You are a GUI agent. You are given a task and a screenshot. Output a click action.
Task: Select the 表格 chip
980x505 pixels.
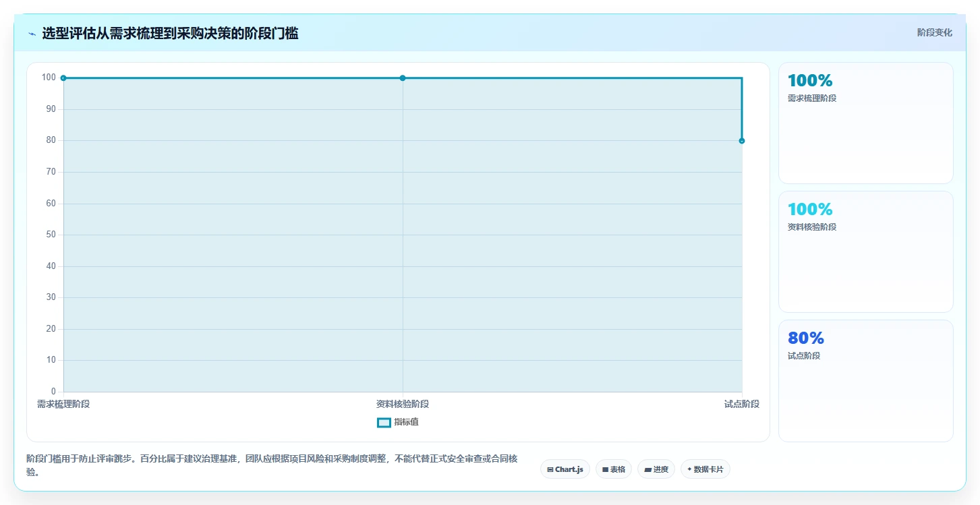(614, 469)
